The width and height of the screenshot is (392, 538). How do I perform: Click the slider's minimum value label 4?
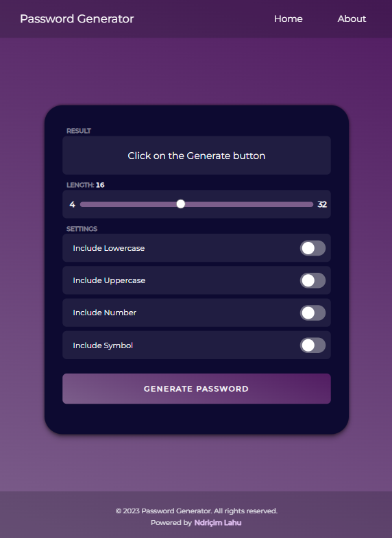tap(73, 204)
